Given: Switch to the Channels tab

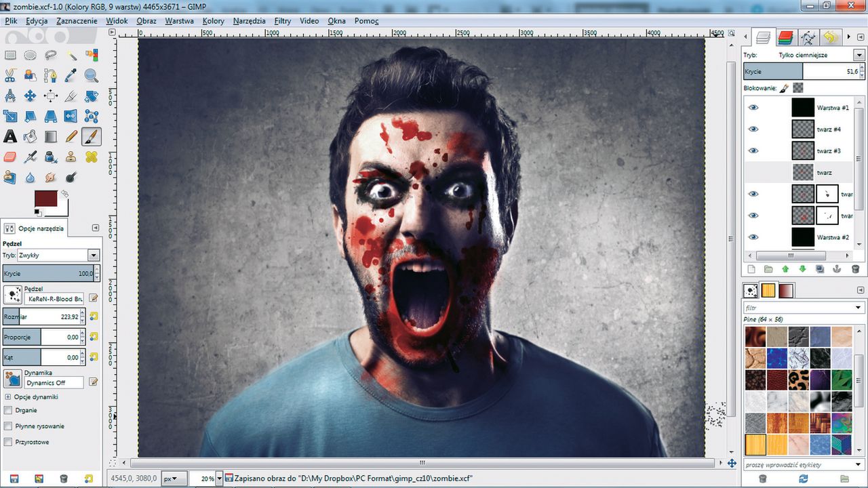Looking at the screenshot, I should click(786, 37).
